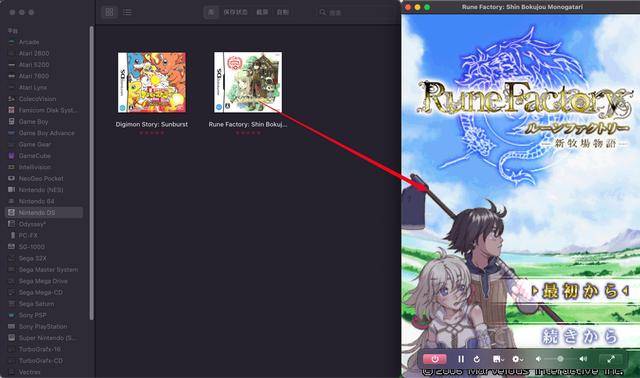This screenshot has width=640, height=378.
Task: Select the Nintendo DS system in sidebar
Action: pyautogui.click(x=44, y=213)
